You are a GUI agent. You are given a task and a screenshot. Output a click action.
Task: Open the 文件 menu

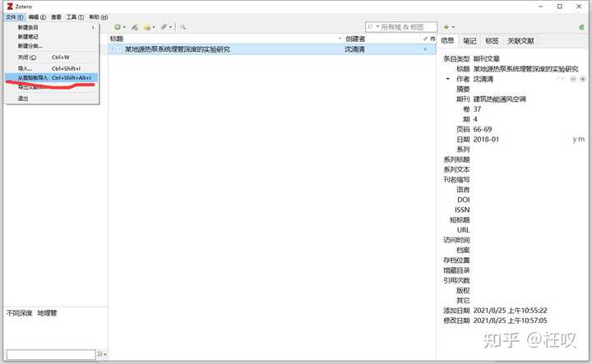[x=15, y=17]
